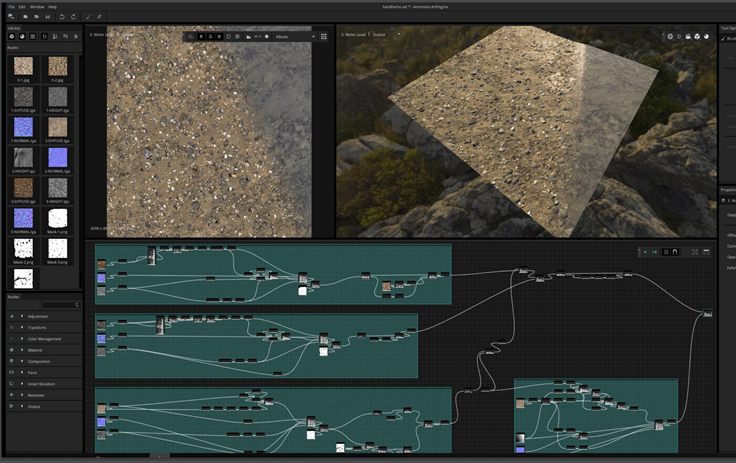Select the Library tab

click(14, 28)
